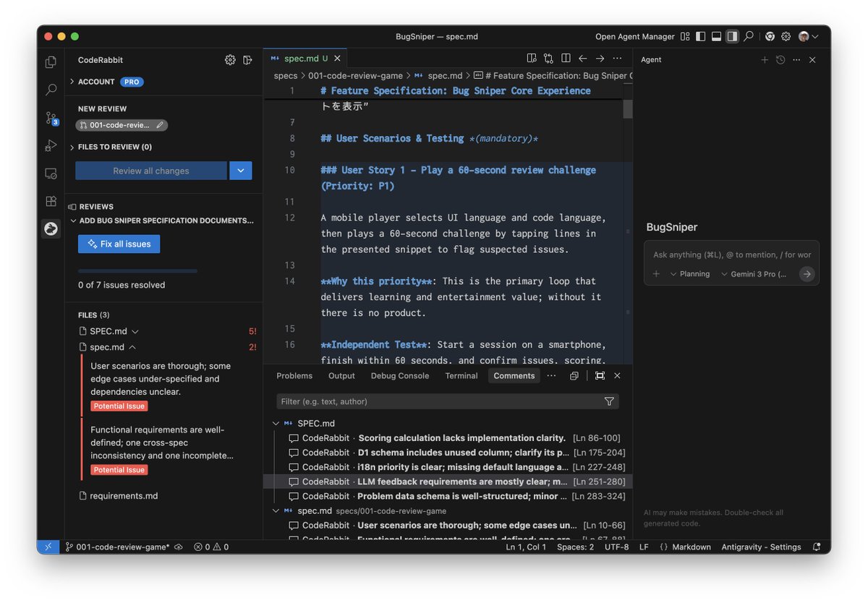Go back with the left arrow
Viewport: 868px width, 603px height.
pos(582,59)
